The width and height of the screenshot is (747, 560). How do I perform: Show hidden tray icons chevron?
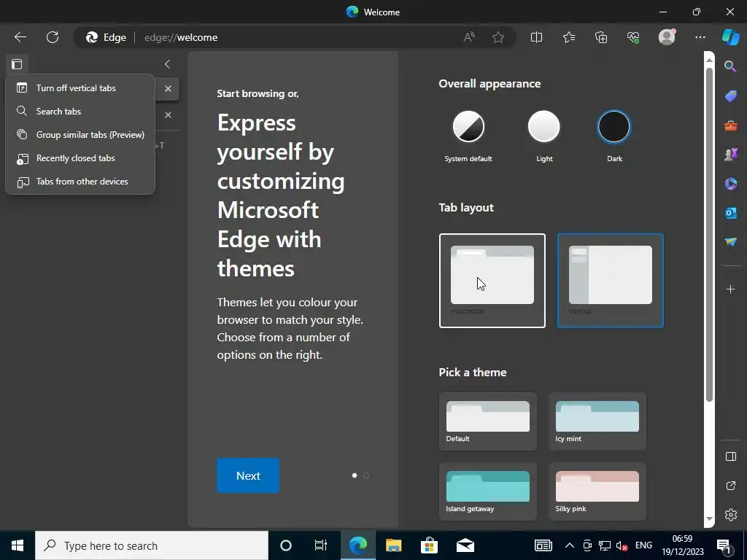[x=569, y=545]
